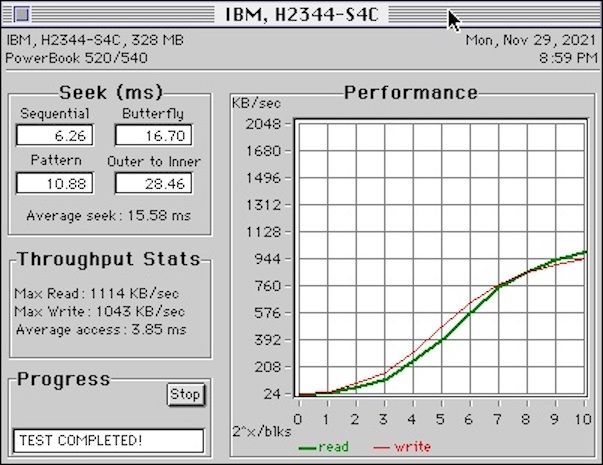Click the Sequential seek value 6.26
The width and height of the screenshot is (603, 465).
pyautogui.click(x=55, y=135)
